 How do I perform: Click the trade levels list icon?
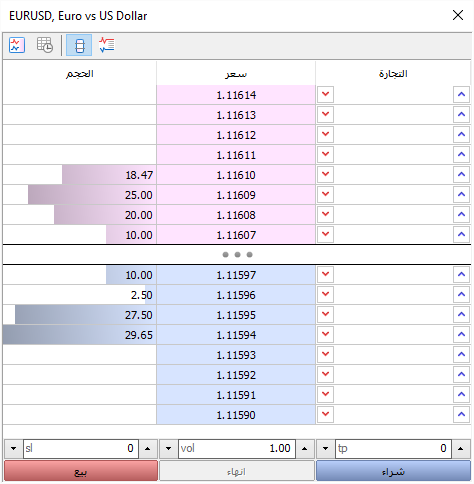point(107,45)
